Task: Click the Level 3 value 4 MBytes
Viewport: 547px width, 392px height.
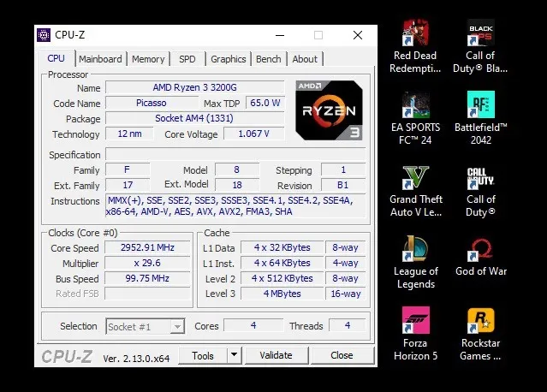Action: [282, 294]
